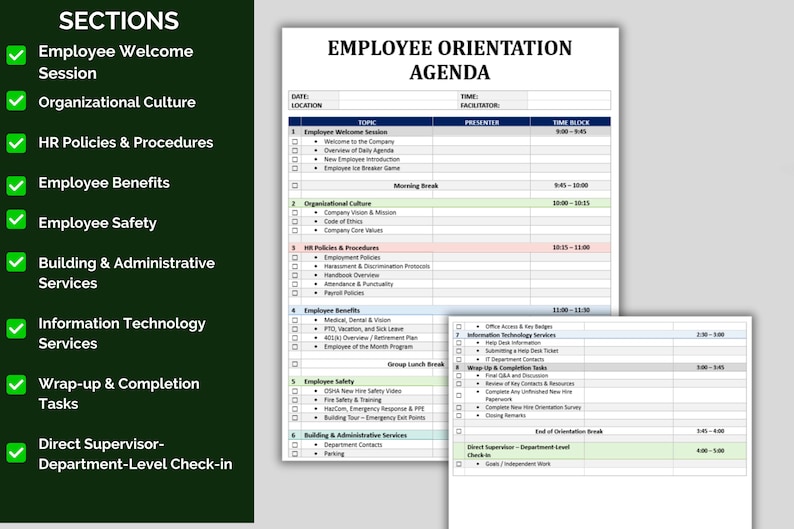The height and width of the screenshot is (529, 794).
Task: Click 'Harassment & Discrimination Protocols' item
Action: tap(377, 266)
